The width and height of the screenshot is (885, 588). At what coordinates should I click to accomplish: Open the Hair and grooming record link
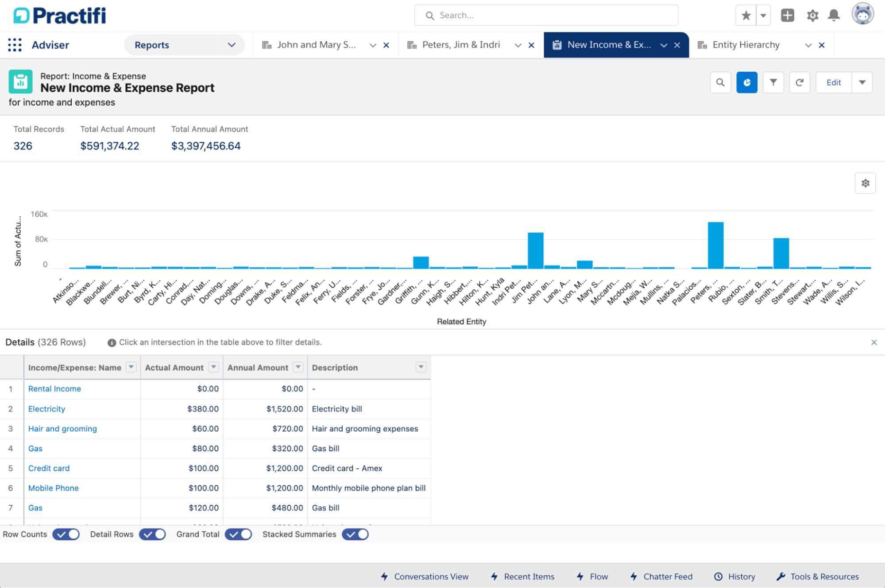click(62, 428)
